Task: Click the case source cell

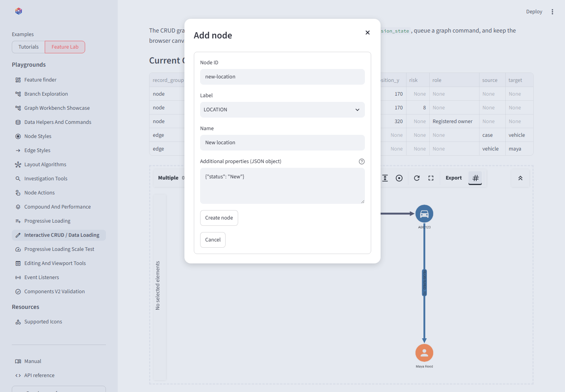Action: pos(492,135)
